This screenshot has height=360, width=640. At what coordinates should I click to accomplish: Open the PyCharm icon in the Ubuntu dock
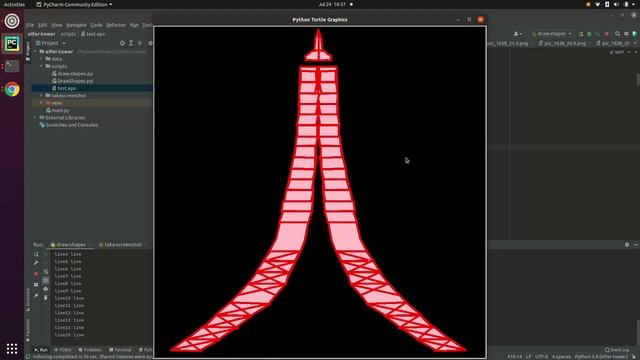click(12, 44)
